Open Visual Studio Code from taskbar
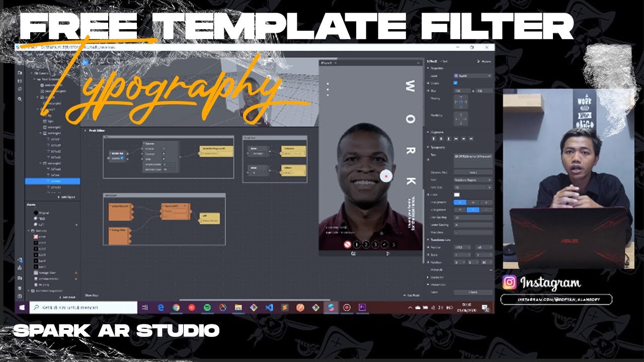This screenshot has width=644, height=362. click(x=269, y=307)
